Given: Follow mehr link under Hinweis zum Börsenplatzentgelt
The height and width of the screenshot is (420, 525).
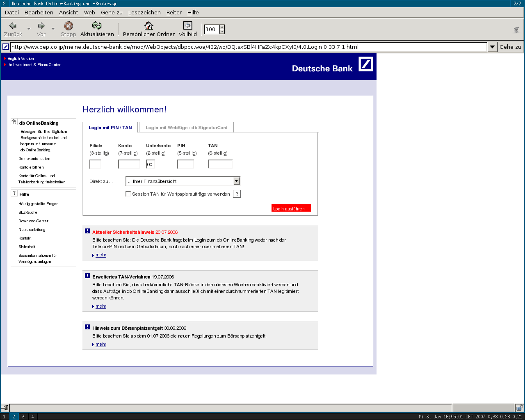Looking at the screenshot, I should [101, 345].
